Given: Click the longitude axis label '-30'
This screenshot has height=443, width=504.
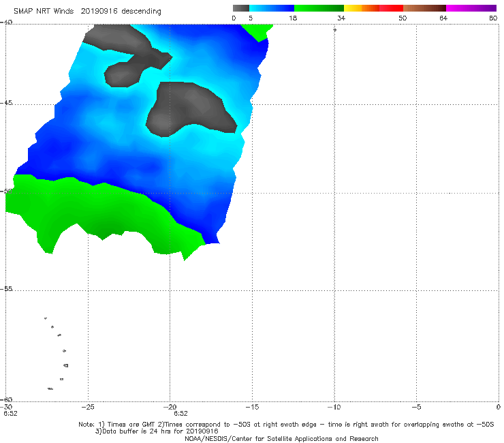Looking at the screenshot, I should tap(7, 407).
